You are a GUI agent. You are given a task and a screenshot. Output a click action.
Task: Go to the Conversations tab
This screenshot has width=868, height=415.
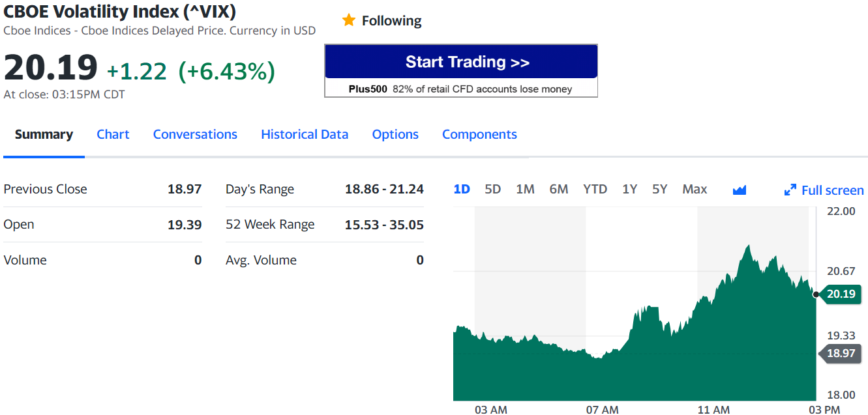(195, 134)
